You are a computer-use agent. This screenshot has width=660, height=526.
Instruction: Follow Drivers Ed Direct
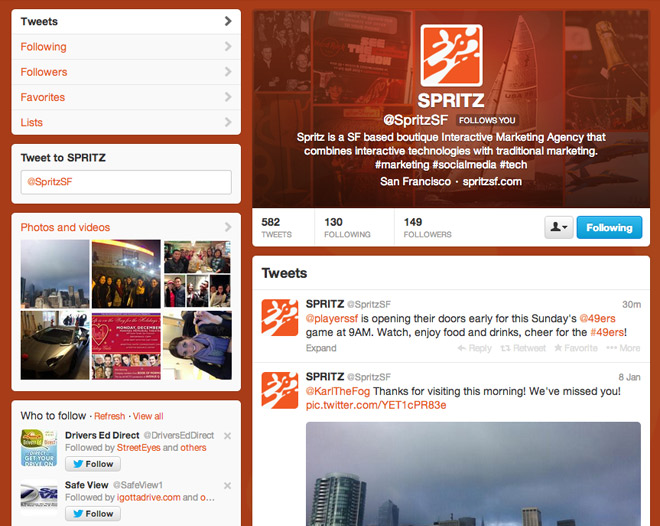pyautogui.click(x=93, y=464)
